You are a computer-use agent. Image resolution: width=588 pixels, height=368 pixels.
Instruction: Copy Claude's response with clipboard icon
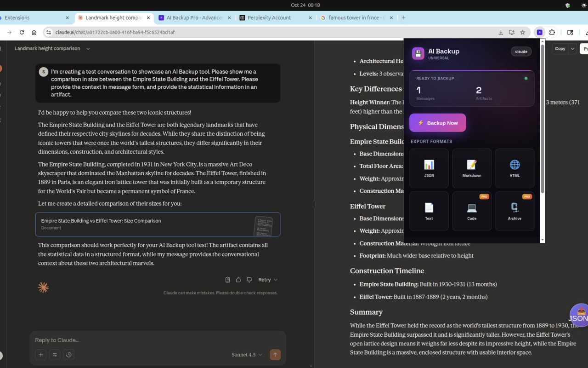227,280
